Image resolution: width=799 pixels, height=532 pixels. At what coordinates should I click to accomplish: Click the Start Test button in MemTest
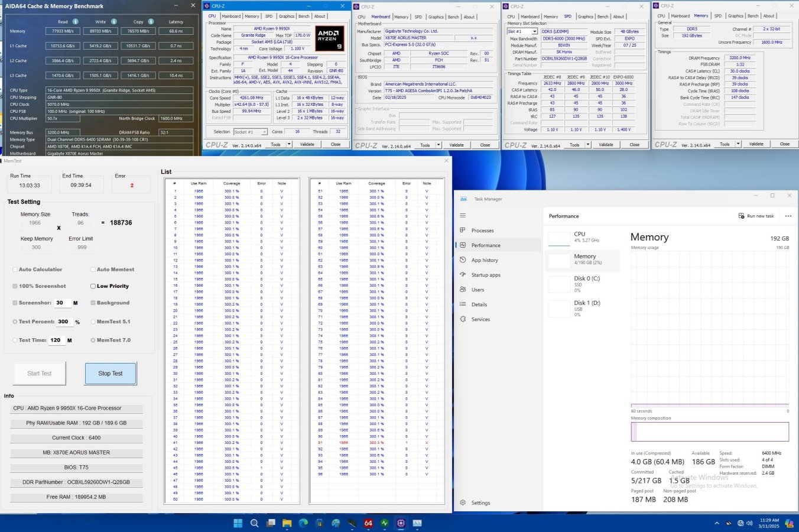click(x=40, y=374)
